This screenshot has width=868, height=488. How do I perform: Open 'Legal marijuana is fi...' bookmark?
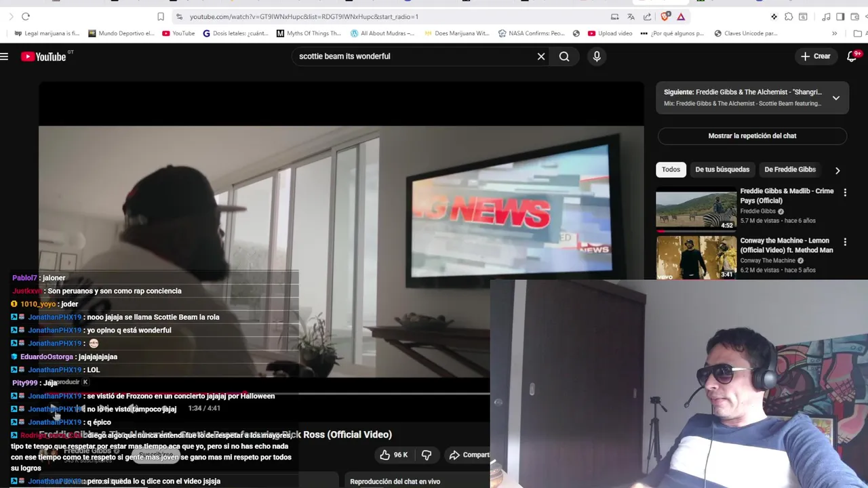pos(46,33)
